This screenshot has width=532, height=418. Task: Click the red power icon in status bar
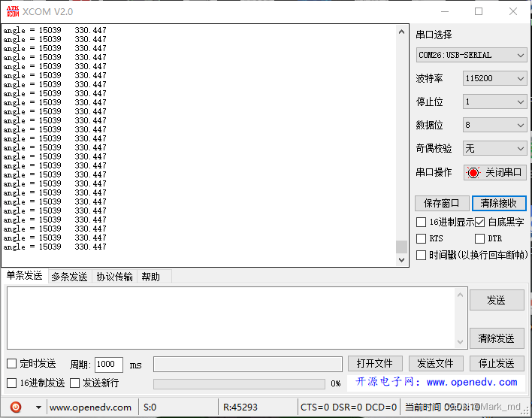(x=16, y=407)
